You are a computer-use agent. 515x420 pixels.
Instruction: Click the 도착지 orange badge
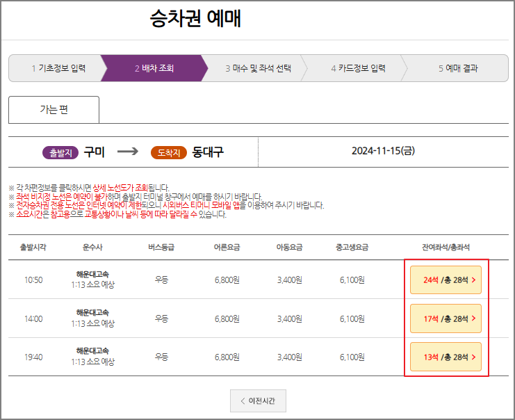click(x=169, y=152)
